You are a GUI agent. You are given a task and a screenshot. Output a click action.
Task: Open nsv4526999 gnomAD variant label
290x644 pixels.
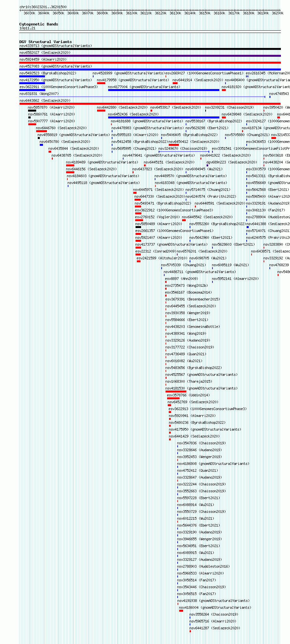point(129,73)
